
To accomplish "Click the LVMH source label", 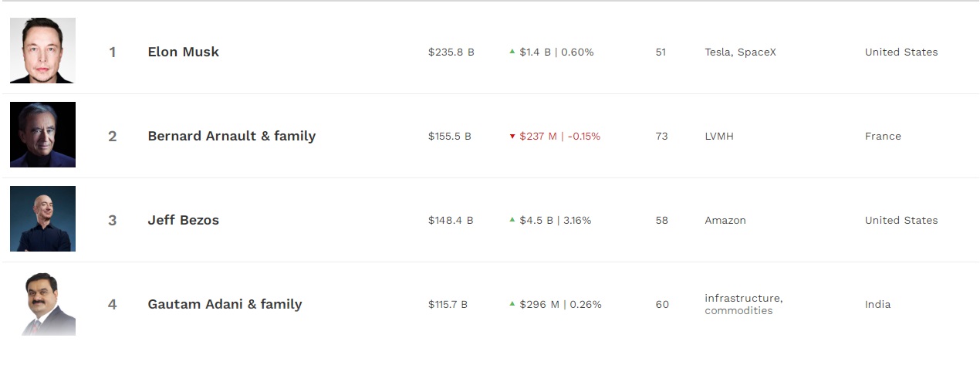I will point(719,137).
